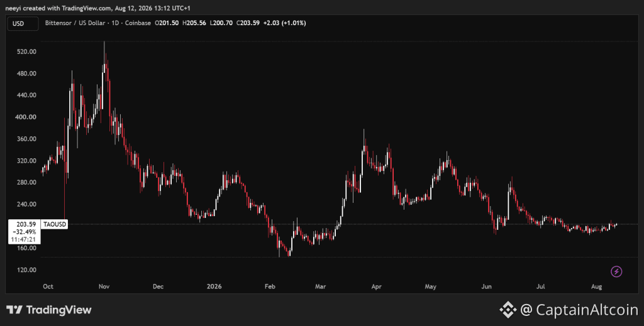Click the Nov time axis label

coord(104,286)
